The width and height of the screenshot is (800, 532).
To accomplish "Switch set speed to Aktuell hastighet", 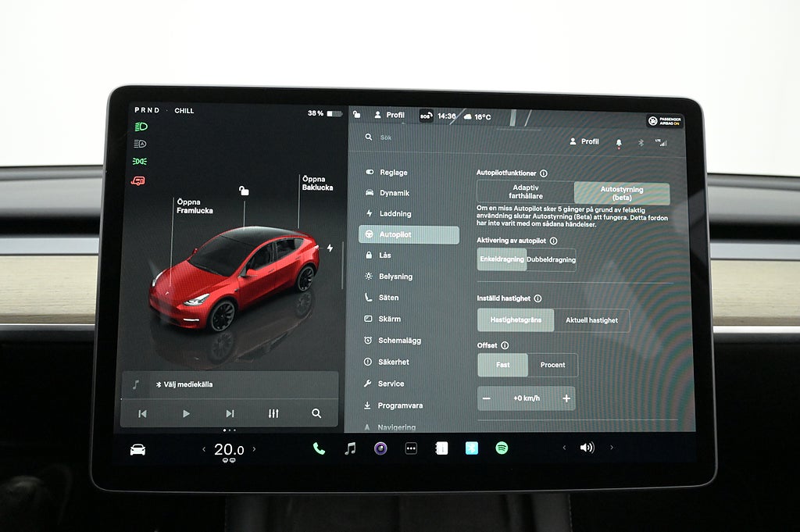I will click(x=591, y=320).
